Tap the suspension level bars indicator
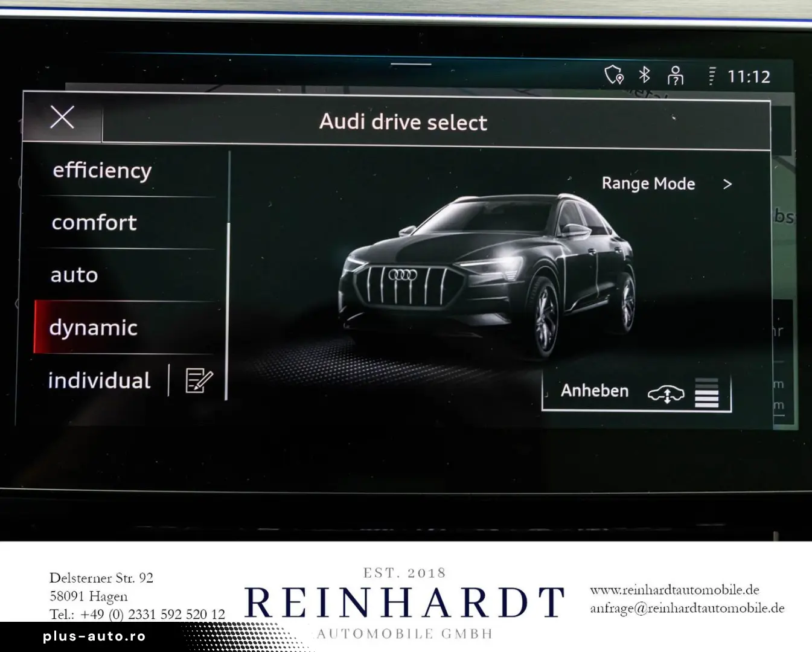The width and height of the screenshot is (812, 652). [707, 393]
